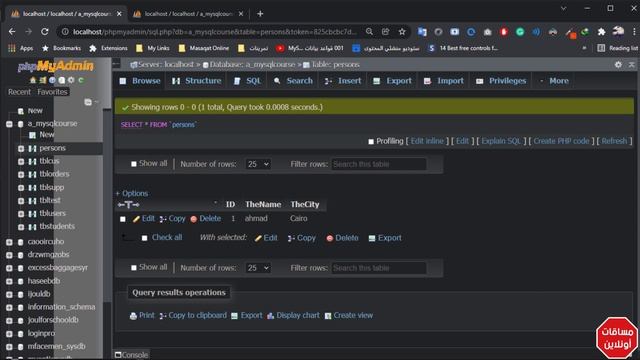This screenshot has height=360, width=640.
Task: Expand the Options link above the table
Action: coord(132,193)
